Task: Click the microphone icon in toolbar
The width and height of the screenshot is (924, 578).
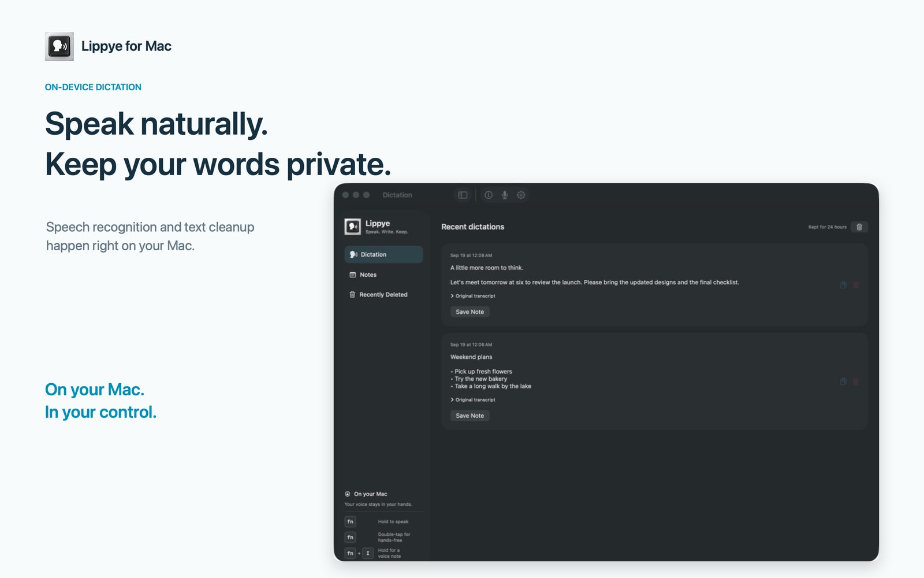Action: tap(505, 195)
